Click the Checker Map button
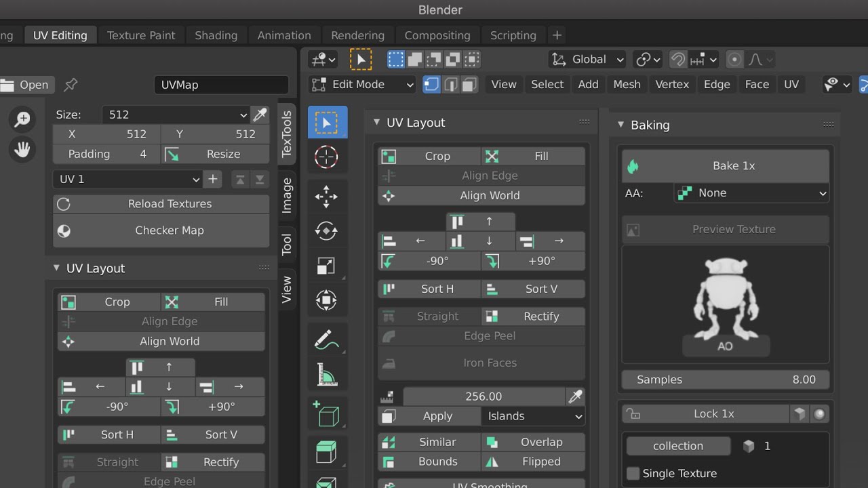 pos(161,230)
